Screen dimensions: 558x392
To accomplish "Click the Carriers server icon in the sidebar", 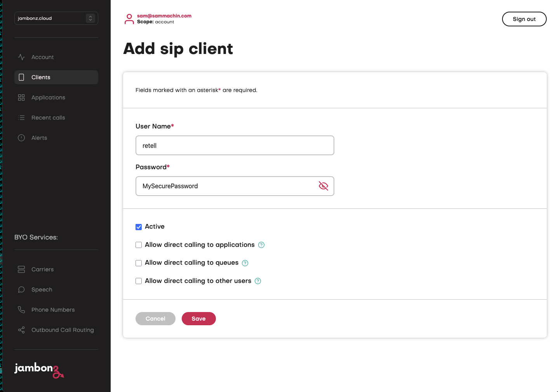I will point(21,269).
